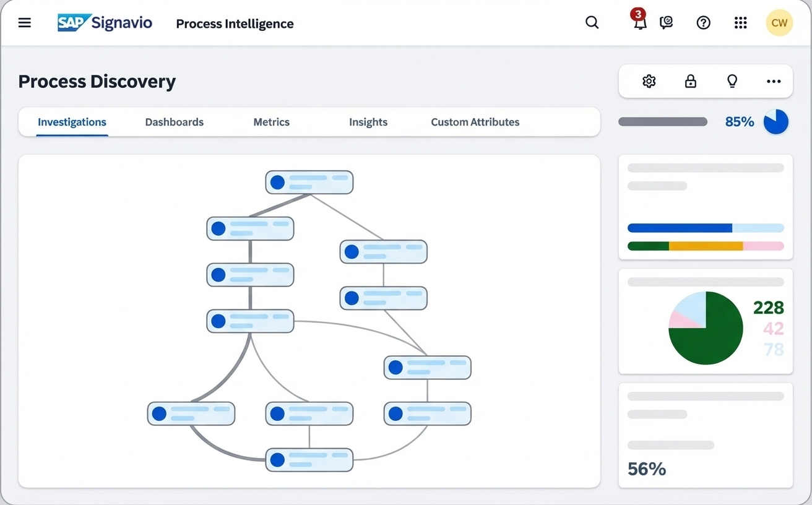Open notifications bell with 3 badge

(x=640, y=23)
